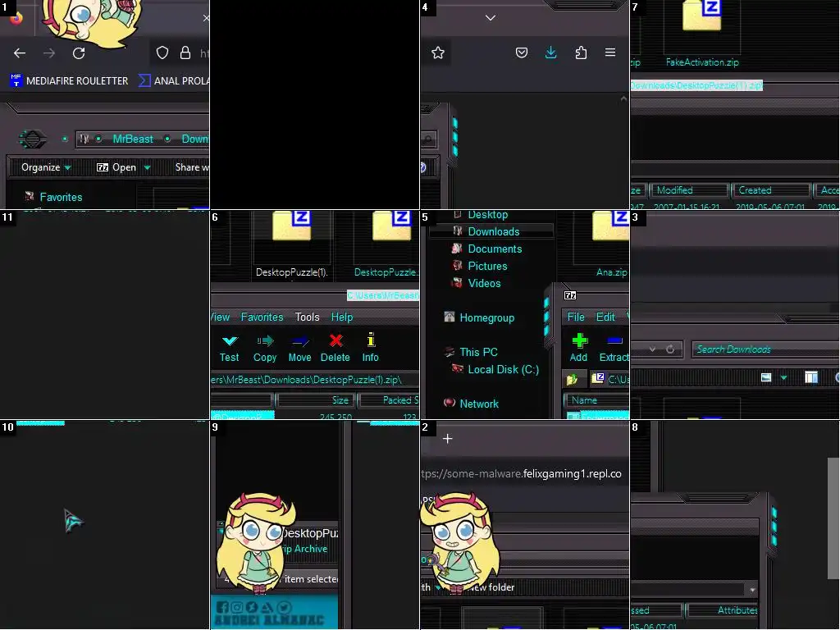The width and height of the screenshot is (840, 630).
Task: Expand the arrow next to Open
Action: 148,167
